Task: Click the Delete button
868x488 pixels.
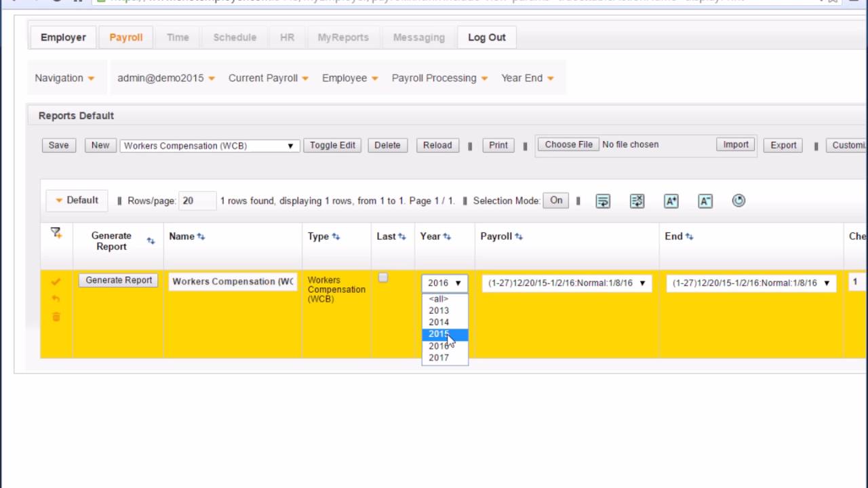Action: (x=387, y=145)
